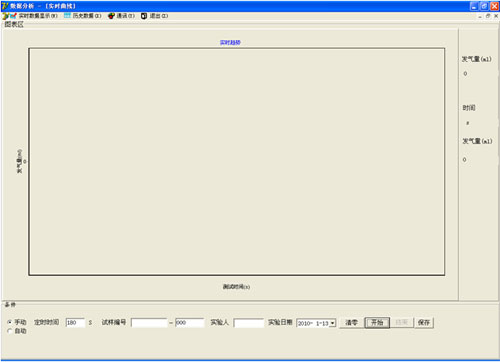Screen dimensions: 500x362
Task: Click the 实验人 experimenter name field
Action: click(x=249, y=323)
